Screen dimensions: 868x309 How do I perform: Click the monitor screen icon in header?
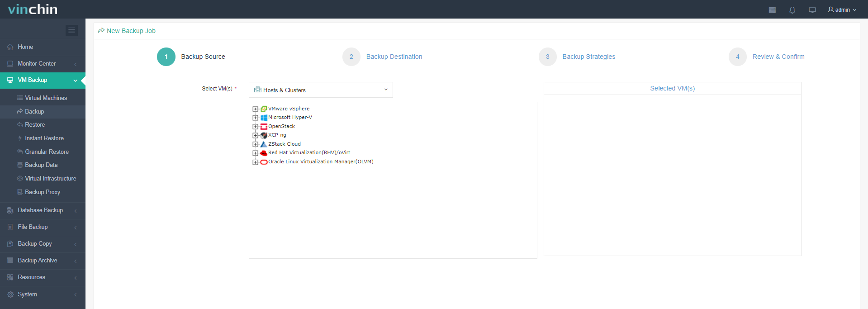(812, 10)
